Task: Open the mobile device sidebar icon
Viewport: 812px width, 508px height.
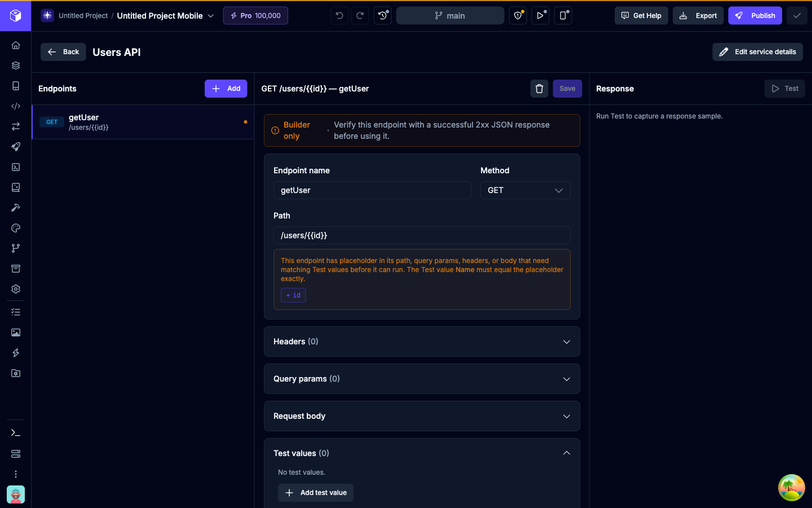Action: click(x=16, y=86)
